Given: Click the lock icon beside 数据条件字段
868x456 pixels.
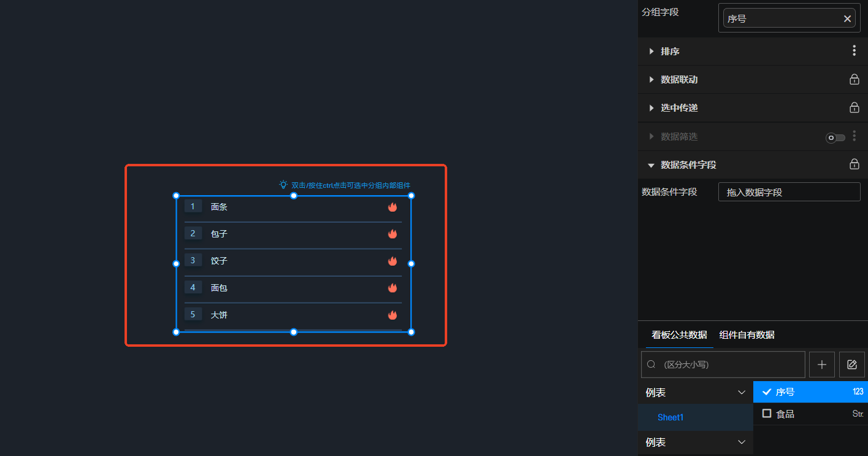Looking at the screenshot, I should point(854,164).
